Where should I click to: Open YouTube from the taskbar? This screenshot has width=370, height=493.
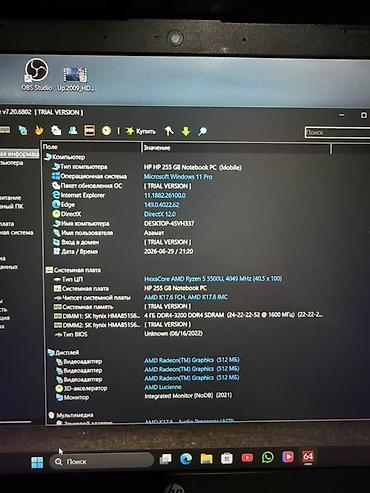(x=247, y=458)
